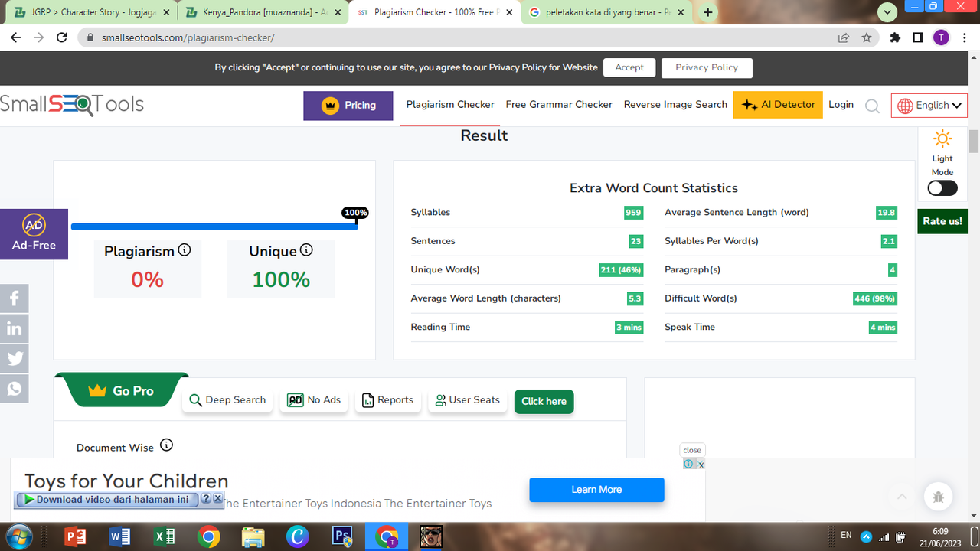
Task: Open the Privacy Policy button
Action: point(707,67)
